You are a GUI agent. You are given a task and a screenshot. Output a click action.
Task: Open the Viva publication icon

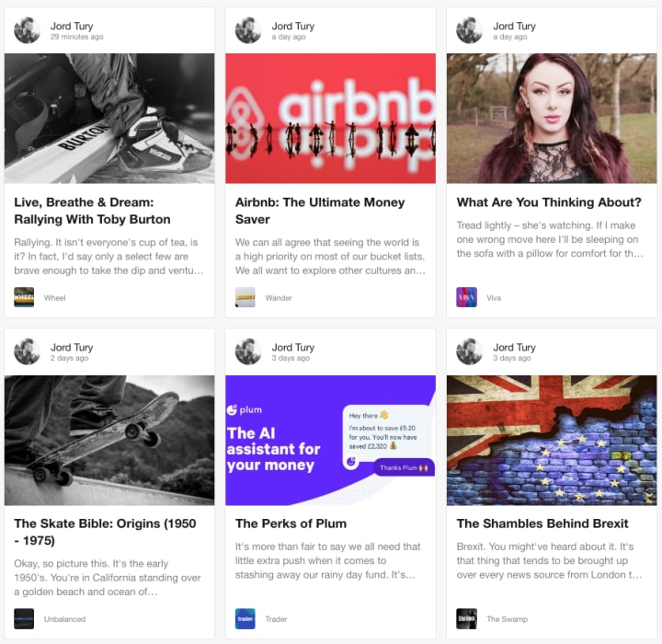pos(466,297)
